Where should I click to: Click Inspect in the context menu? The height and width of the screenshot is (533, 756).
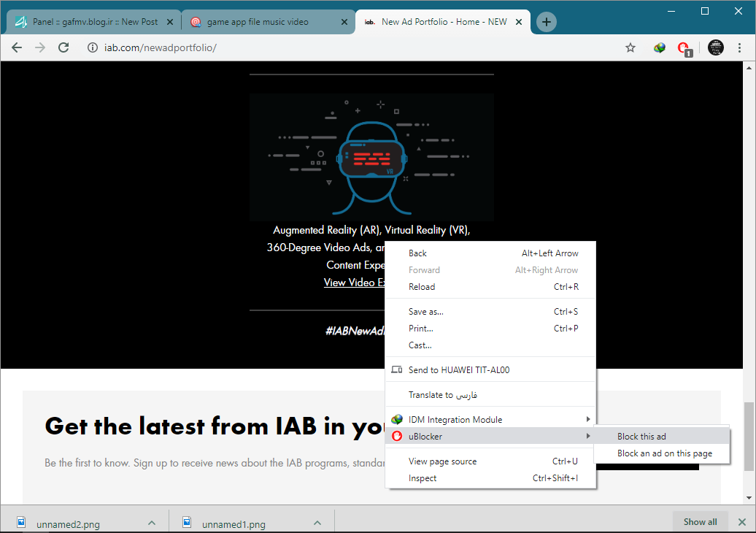click(x=491, y=478)
